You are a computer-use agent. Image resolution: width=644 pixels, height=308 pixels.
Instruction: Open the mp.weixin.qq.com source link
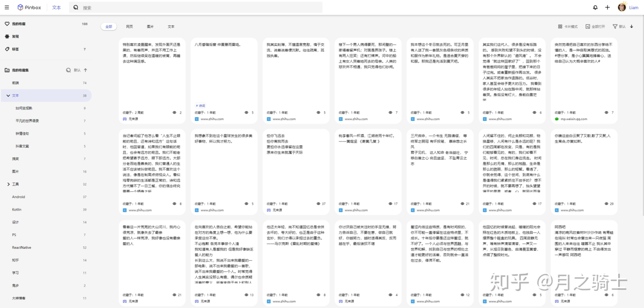coord(574,119)
